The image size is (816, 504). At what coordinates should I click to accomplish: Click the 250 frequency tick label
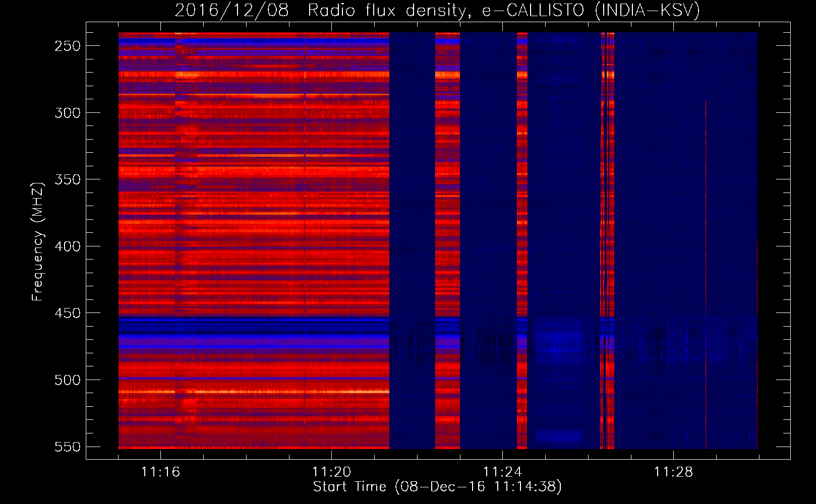click(x=68, y=46)
